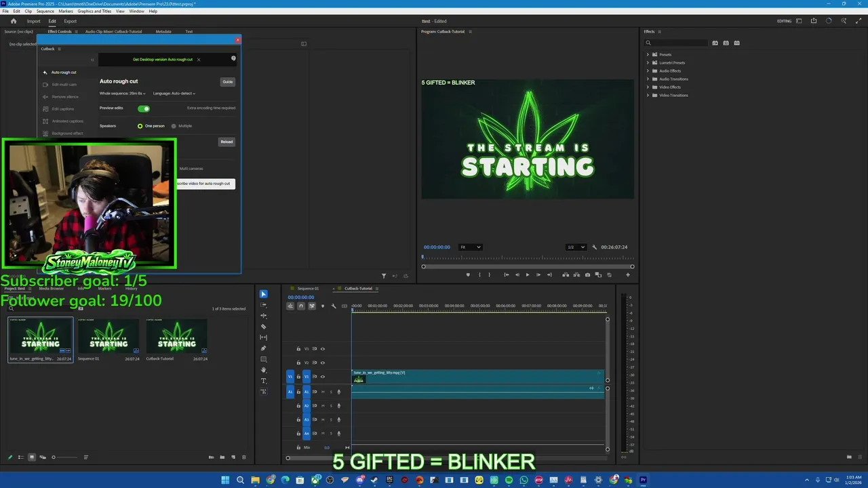Select the Slip tool

(x=264, y=338)
